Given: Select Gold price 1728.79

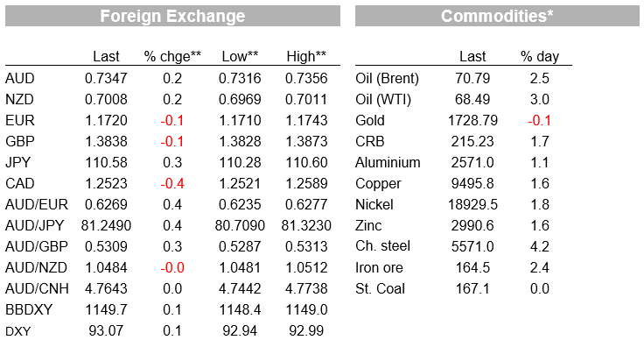Looking at the screenshot, I should [472, 120].
